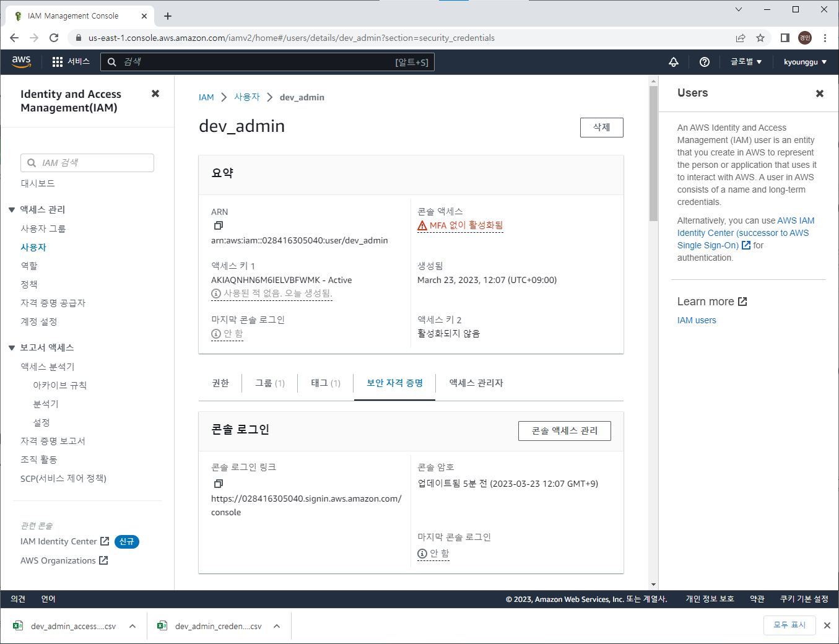The width and height of the screenshot is (839, 644).
Task: Switch to the 태그 (1) tab
Action: pyautogui.click(x=326, y=383)
